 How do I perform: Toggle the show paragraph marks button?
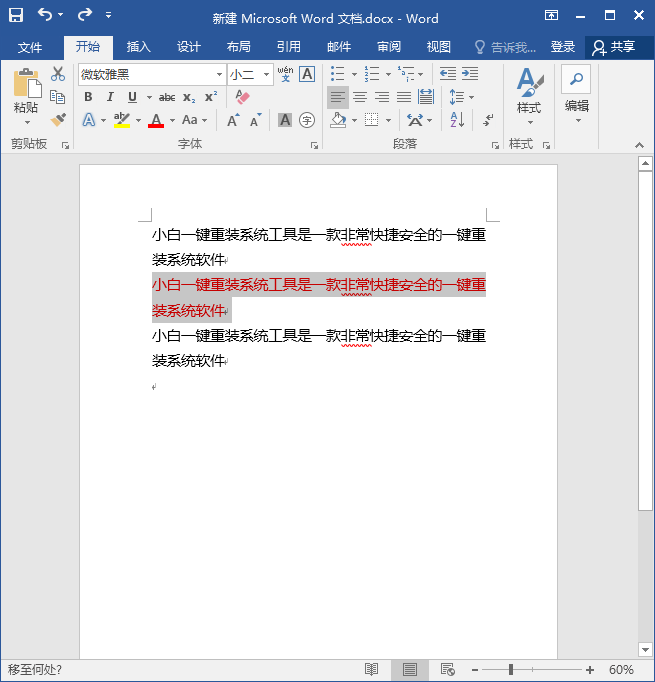pos(488,120)
